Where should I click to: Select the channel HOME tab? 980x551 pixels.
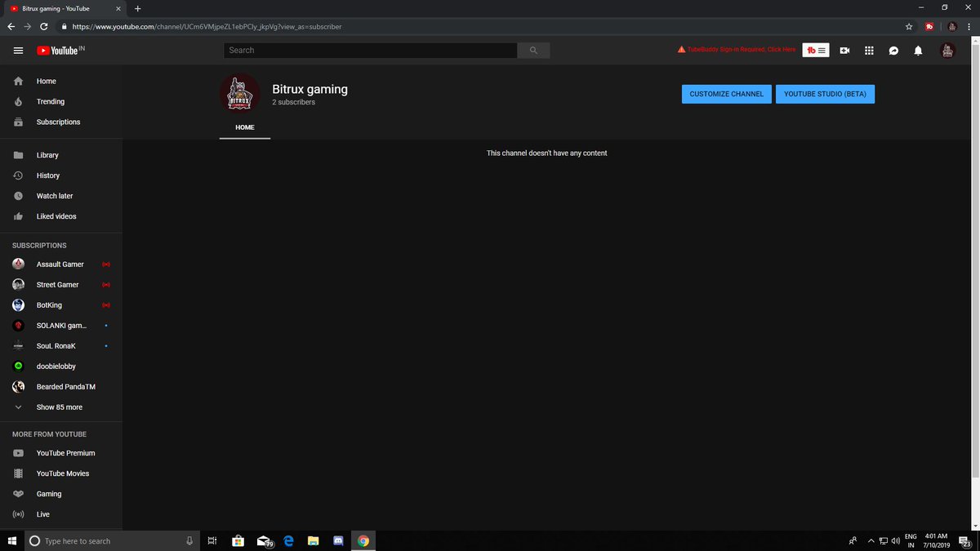point(245,128)
